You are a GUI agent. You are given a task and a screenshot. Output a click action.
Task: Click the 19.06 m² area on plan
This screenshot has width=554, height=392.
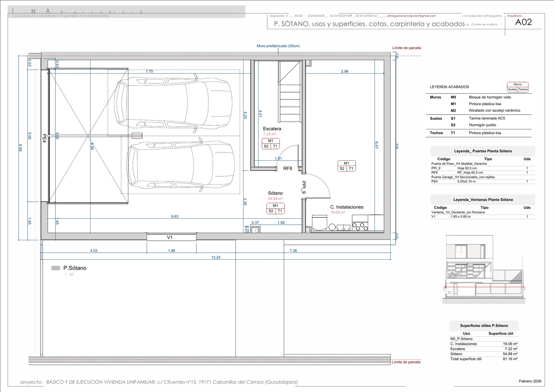pos(338,212)
